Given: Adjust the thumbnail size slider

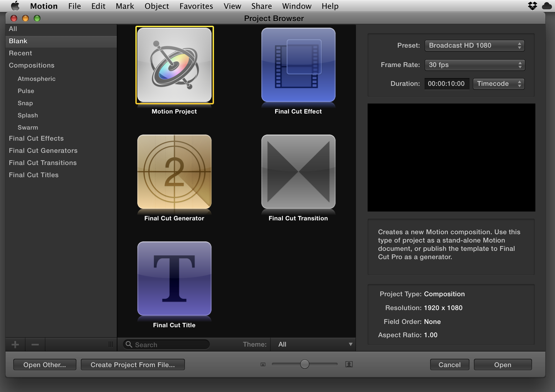Looking at the screenshot, I should point(304,364).
